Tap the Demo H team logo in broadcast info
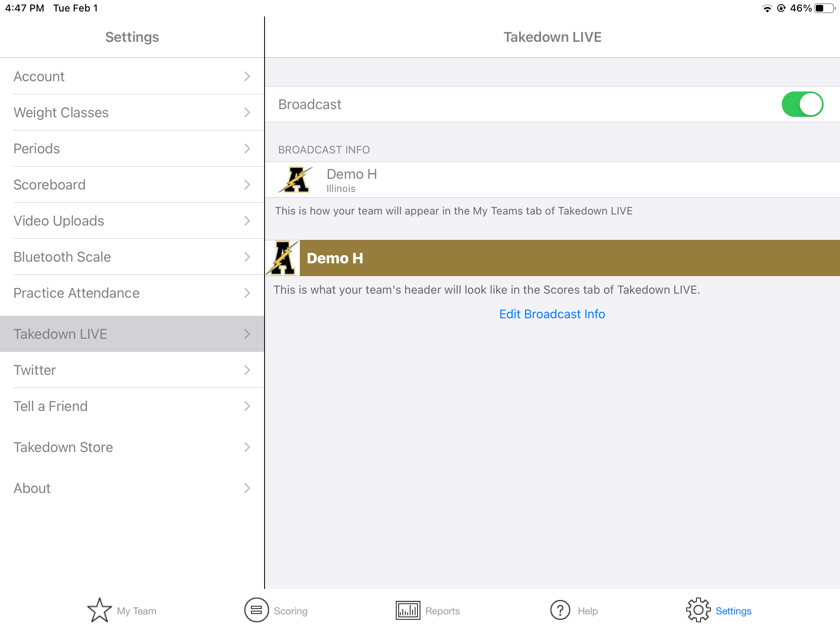The height and width of the screenshot is (630, 840). click(296, 180)
